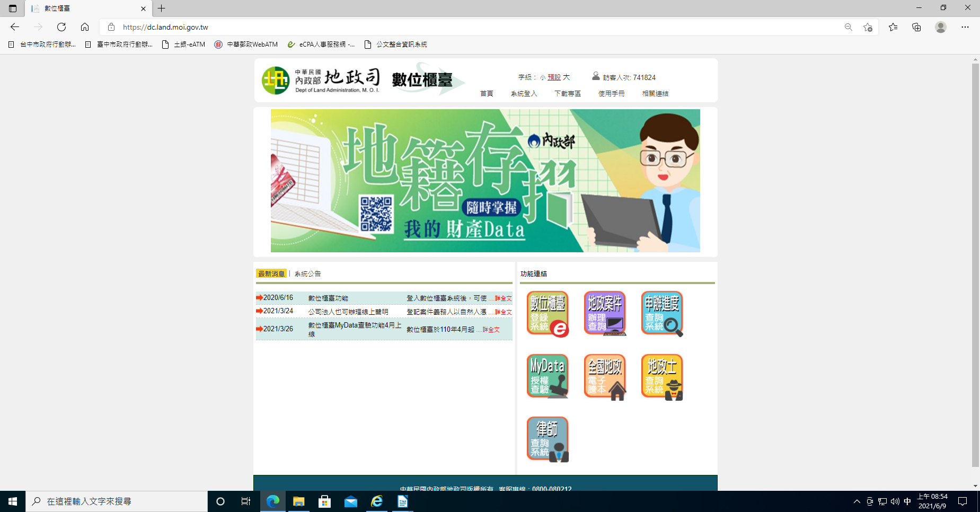Viewport: 980px width, 512px height.
Task: Open the MyData 授權查驗 icon
Action: click(548, 376)
